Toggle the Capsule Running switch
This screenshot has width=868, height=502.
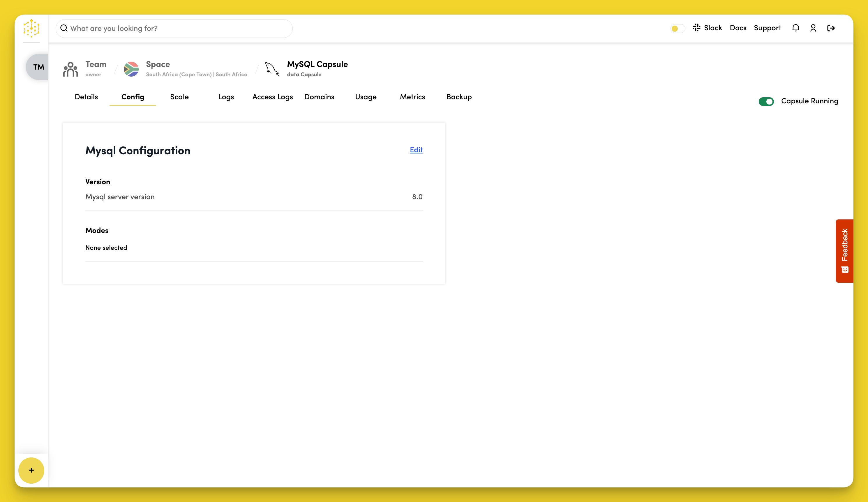coord(766,101)
